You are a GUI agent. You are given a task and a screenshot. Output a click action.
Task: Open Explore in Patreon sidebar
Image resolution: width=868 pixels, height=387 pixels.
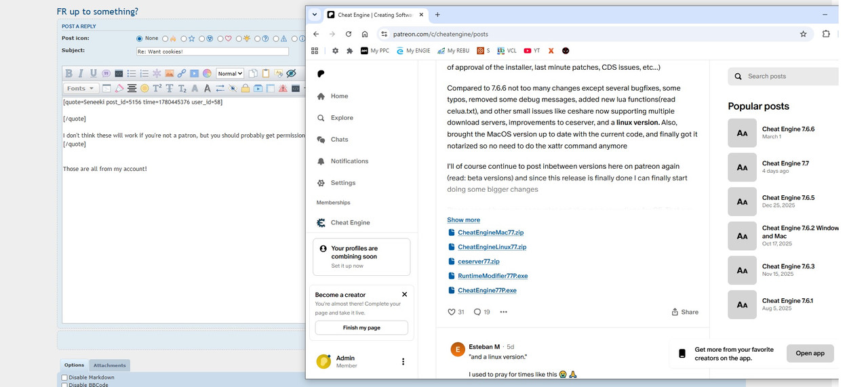(x=335, y=118)
